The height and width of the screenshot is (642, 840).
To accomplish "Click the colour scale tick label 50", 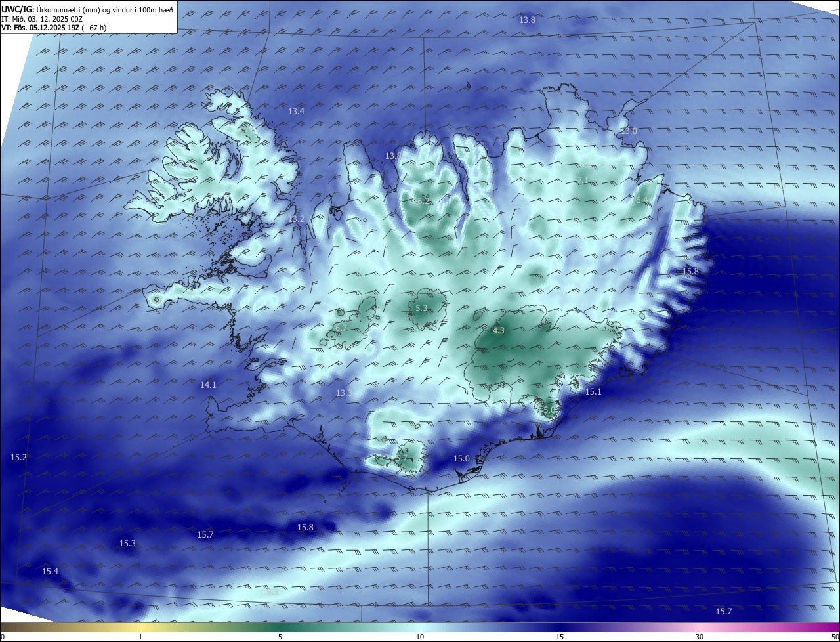I will coord(835,637).
